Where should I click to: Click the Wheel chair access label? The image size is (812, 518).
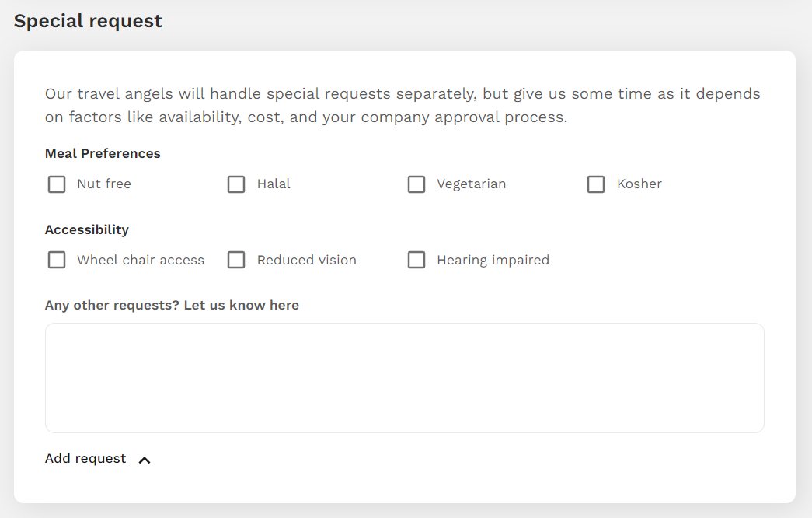pyautogui.click(x=141, y=260)
